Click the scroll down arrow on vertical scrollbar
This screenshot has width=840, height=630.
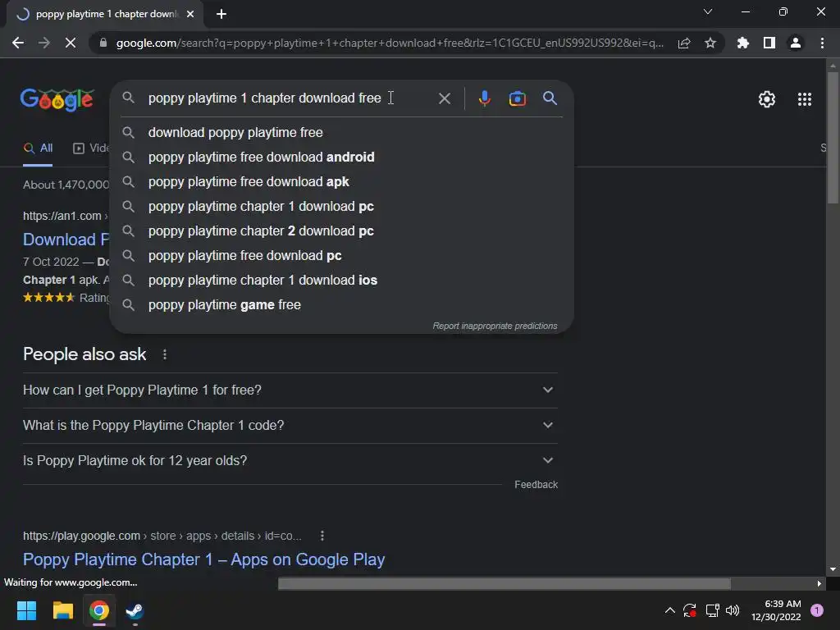(x=833, y=569)
